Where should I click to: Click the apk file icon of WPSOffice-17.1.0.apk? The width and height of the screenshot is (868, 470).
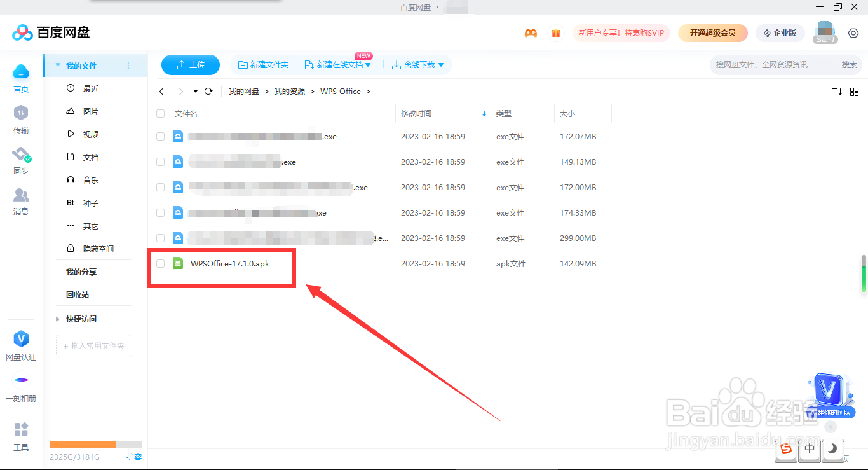pyautogui.click(x=178, y=263)
